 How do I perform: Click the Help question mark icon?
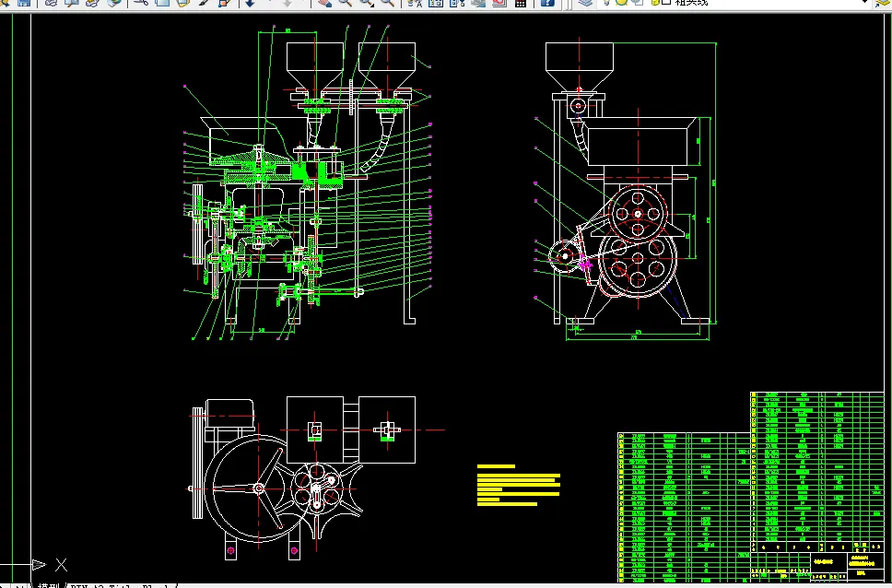point(547,3)
